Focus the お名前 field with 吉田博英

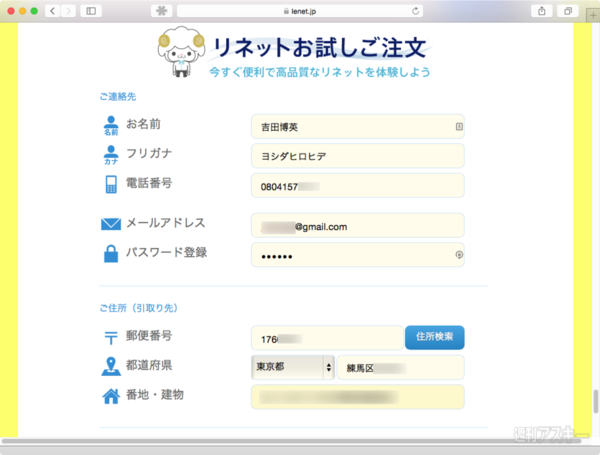click(358, 127)
